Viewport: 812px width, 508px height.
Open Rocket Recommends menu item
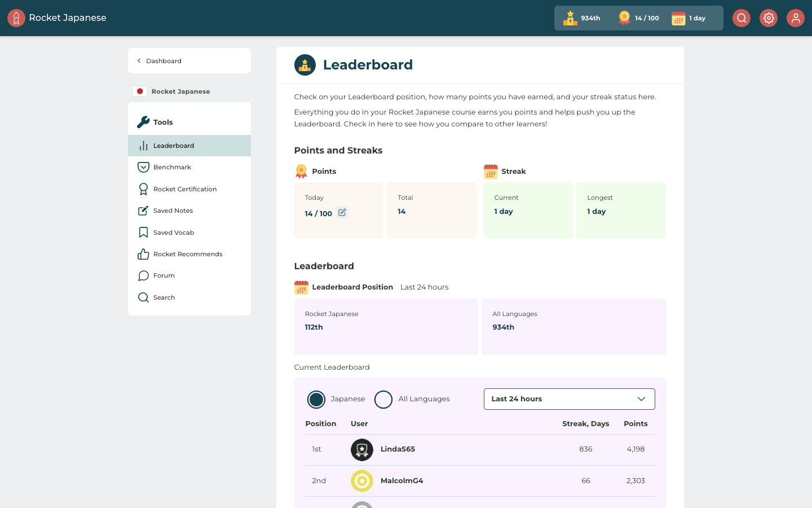coord(189,254)
